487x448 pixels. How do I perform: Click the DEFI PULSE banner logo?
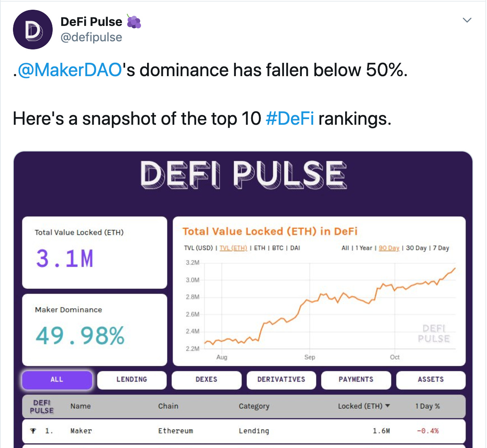[243, 175]
